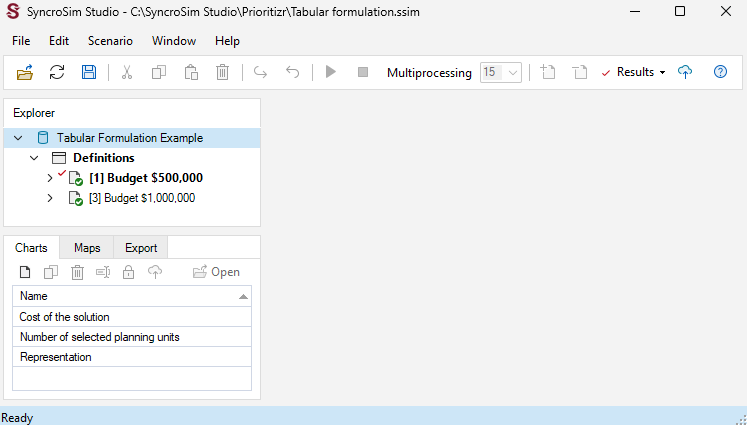Click the Definitions folder icon
747x425 pixels.
[59, 158]
